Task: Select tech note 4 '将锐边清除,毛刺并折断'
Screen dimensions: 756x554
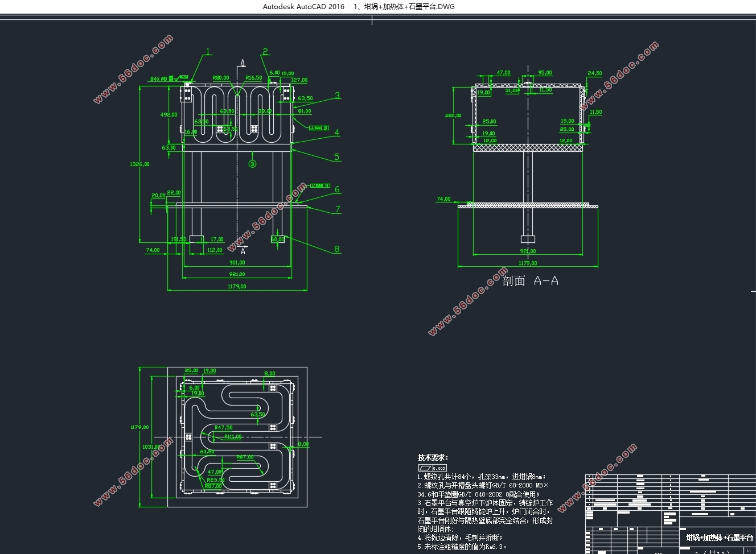Action: [x=460, y=538]
